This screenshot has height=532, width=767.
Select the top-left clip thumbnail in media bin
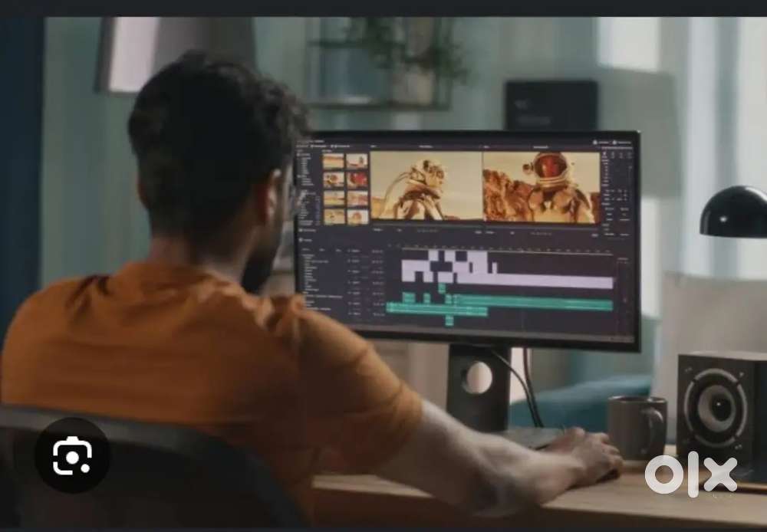pos(334,161)
